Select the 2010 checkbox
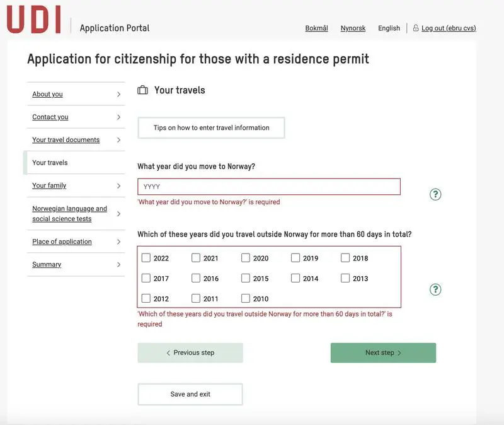Viewport: 504px width, 425px height. click(246, 298)
